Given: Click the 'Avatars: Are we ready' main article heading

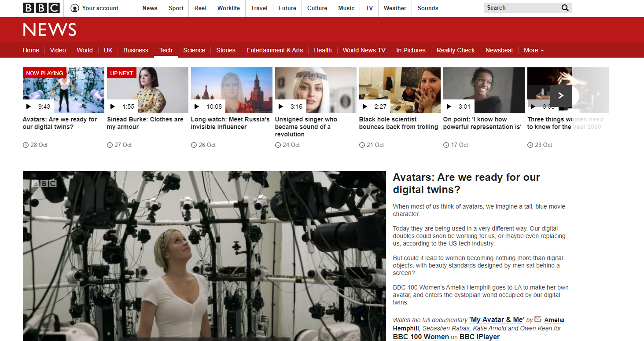Looking at the screenshot, I should [x=467, y=183].
